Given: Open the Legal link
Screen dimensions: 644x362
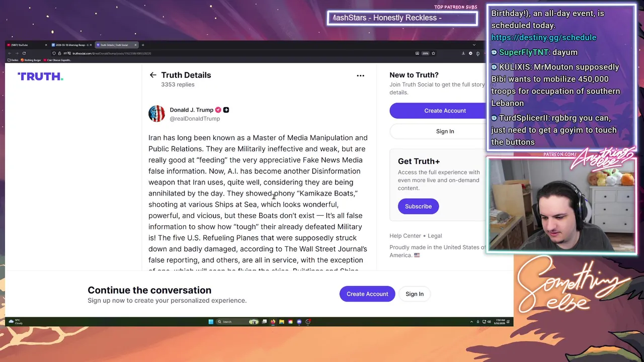Looking at the screenshot, I should coord(435,236).
